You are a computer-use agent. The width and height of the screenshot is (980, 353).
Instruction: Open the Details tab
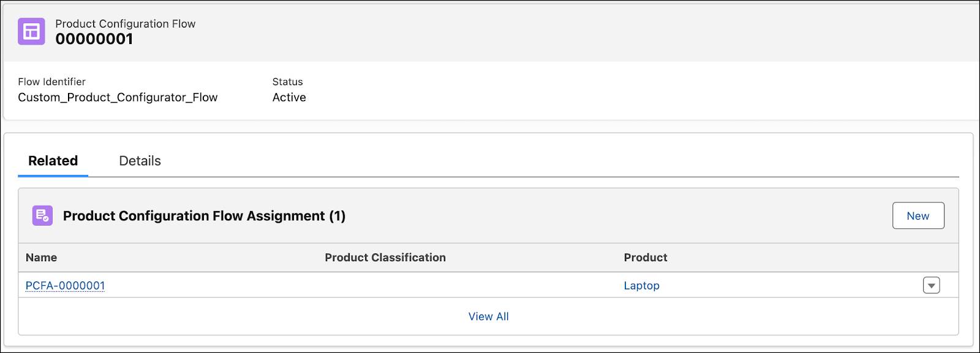click(x=140, y=161)
